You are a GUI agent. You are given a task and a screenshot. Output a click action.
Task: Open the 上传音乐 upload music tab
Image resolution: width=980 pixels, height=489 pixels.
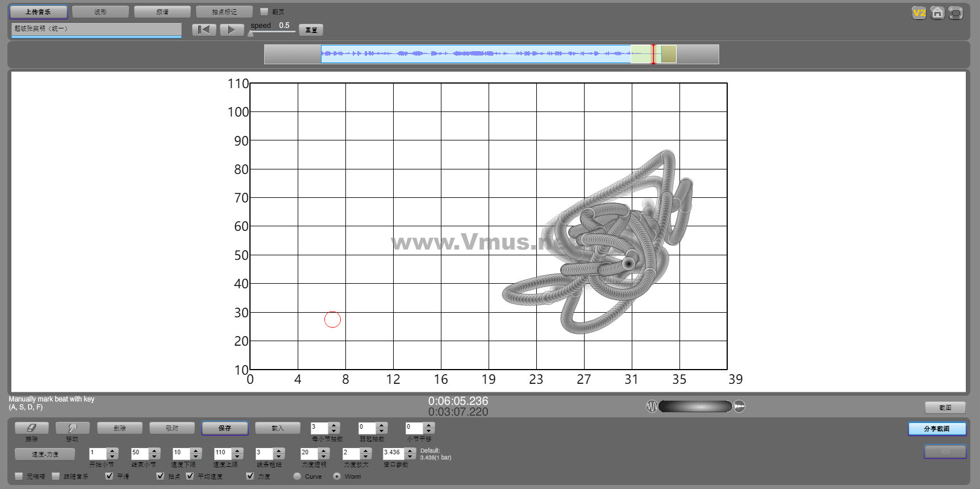click(x=38, y=12)
